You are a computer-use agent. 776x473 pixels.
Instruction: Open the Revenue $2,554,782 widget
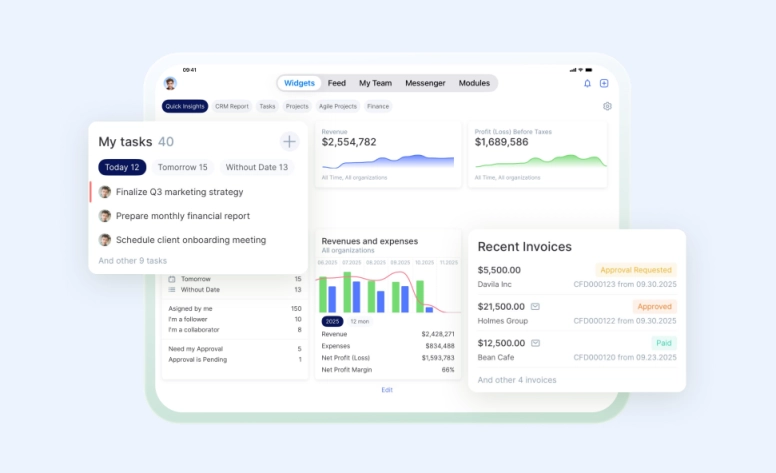pyautogui.click(x=388, y=154)
